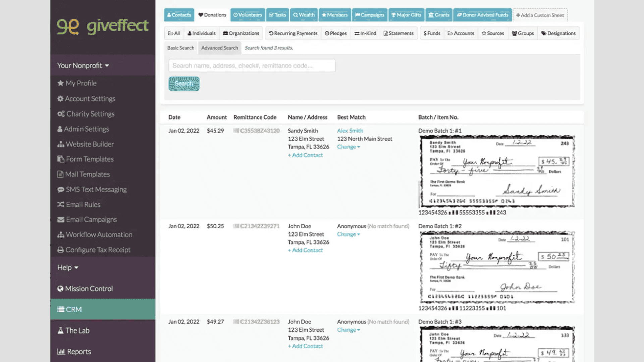Open Account Settings
The height and width of the screenshot is (362, 644).
click(86, 99)
